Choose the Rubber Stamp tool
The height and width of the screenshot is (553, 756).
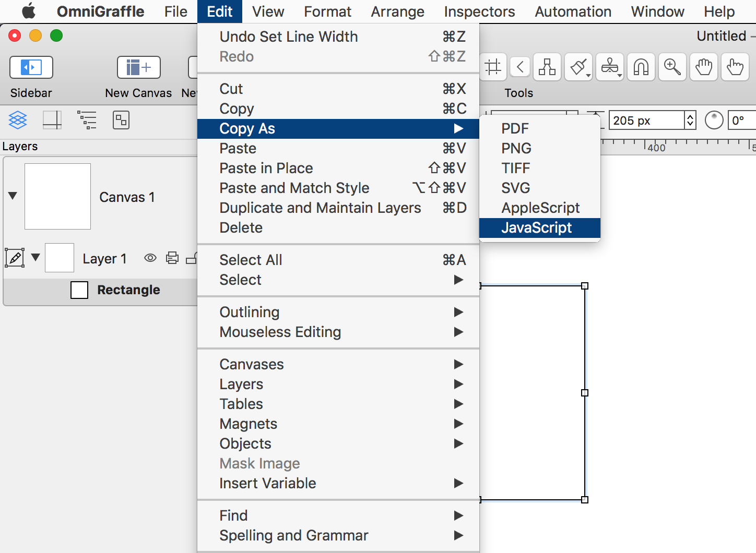coord(609,67)
